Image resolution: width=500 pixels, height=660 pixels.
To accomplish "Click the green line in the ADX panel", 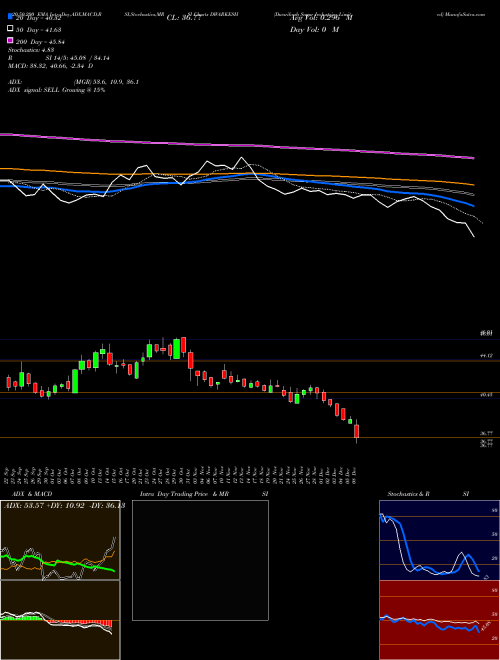I will [58, 563].
